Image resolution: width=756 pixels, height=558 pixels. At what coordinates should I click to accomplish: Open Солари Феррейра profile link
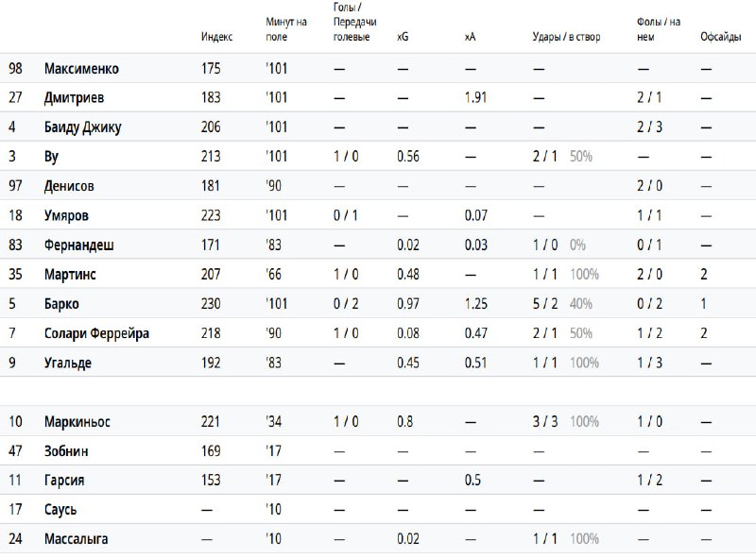[x=96, y=333]
